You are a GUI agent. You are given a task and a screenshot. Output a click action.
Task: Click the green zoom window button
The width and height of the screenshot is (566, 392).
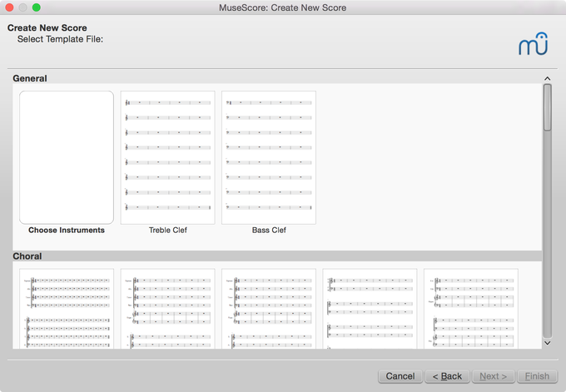[37, 7]
